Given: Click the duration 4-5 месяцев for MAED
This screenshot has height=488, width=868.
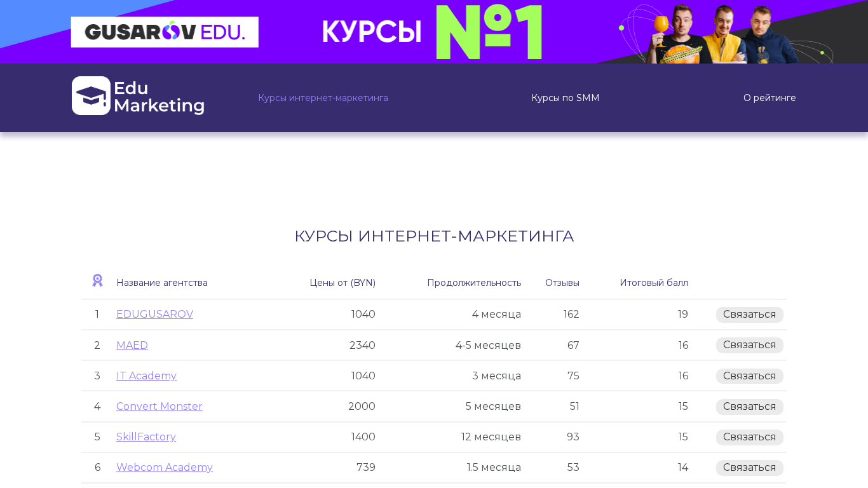Looking at the screenshot, I should (488, 346).
